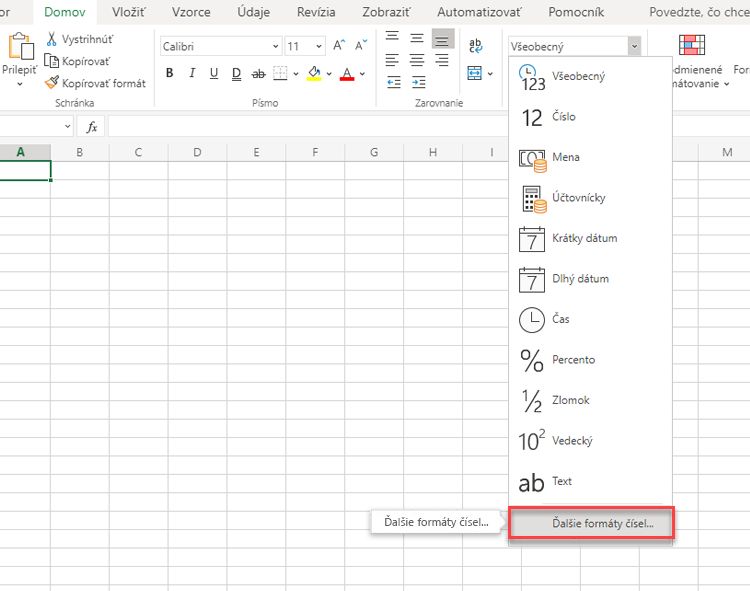Viewport: 750px width, 591px height.
Task: Click the Prilepiť (Paste) clipboard icon
Action: (21, 46)
